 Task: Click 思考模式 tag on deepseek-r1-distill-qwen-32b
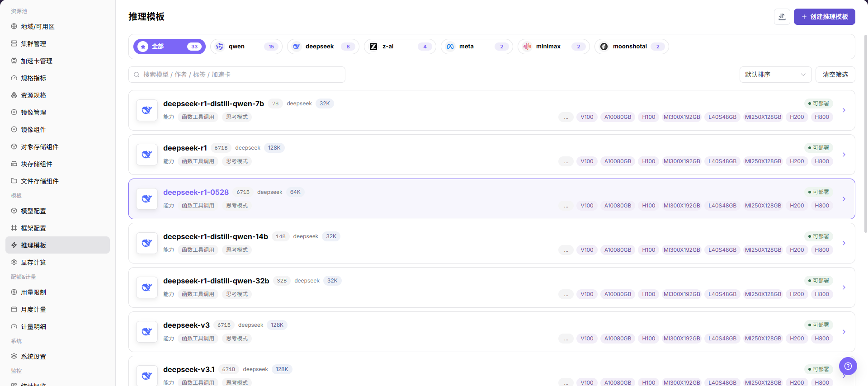pyautogui.click(x=237, y=294)
